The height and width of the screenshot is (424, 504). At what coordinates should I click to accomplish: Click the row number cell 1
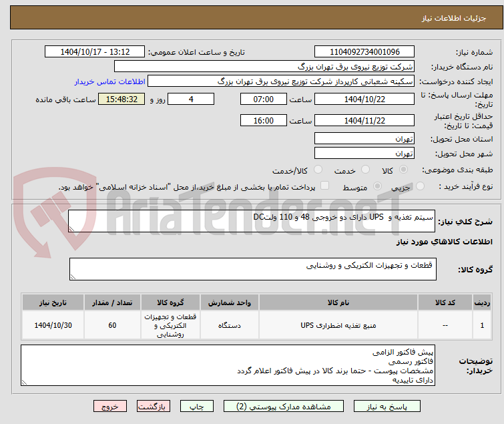482,325
